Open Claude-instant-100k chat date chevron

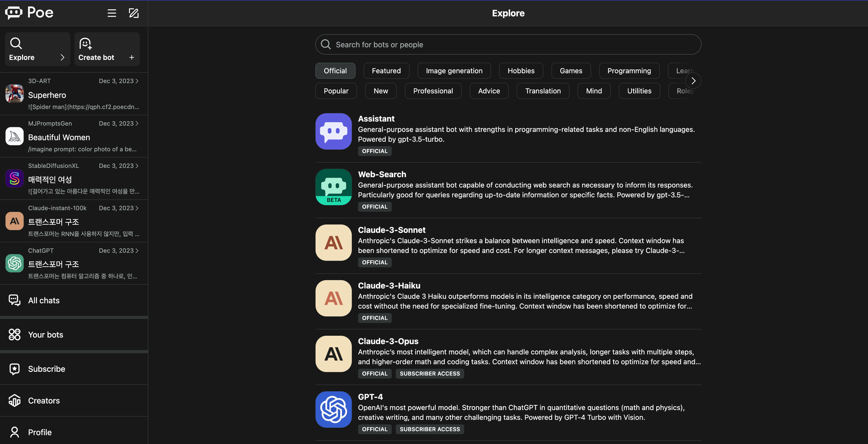click(137, 209)
